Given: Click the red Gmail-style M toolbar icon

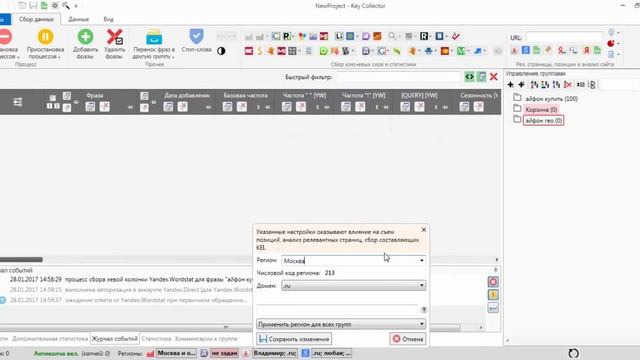Looking at the screenshot, I should coord(324,36).
